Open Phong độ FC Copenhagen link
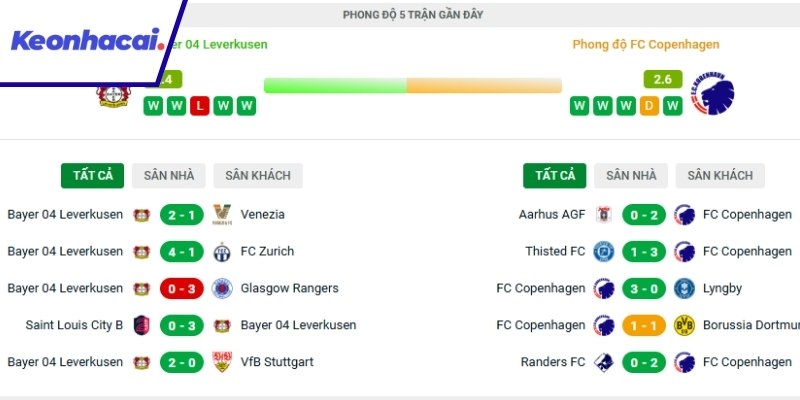The height and width of the screenshot is (400, 800). (645, 44)
